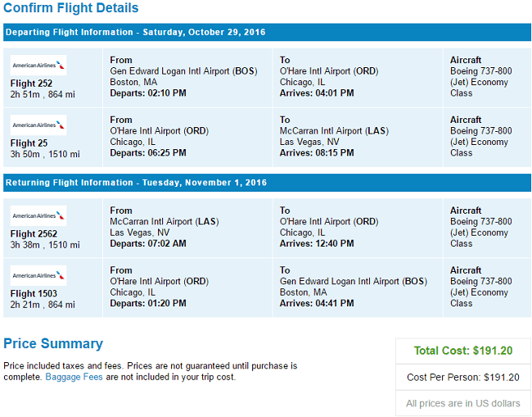Click American Airlines logo for Flight 2562
Screen dimensions: 532x417
38,215
